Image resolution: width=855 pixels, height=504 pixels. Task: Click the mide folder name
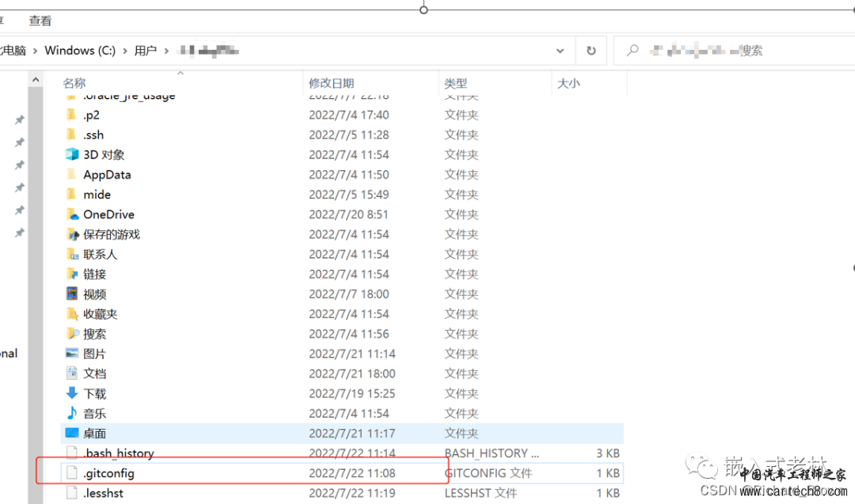point(97,195)
